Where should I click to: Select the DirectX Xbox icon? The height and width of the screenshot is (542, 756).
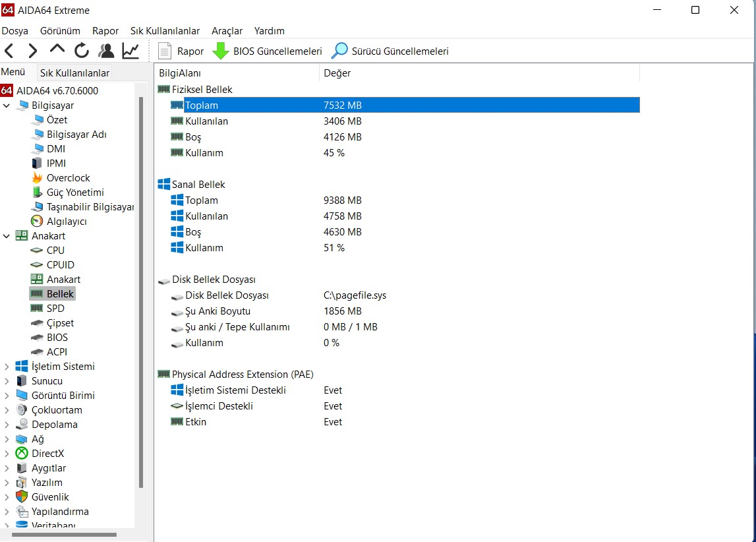click(22, 453)
